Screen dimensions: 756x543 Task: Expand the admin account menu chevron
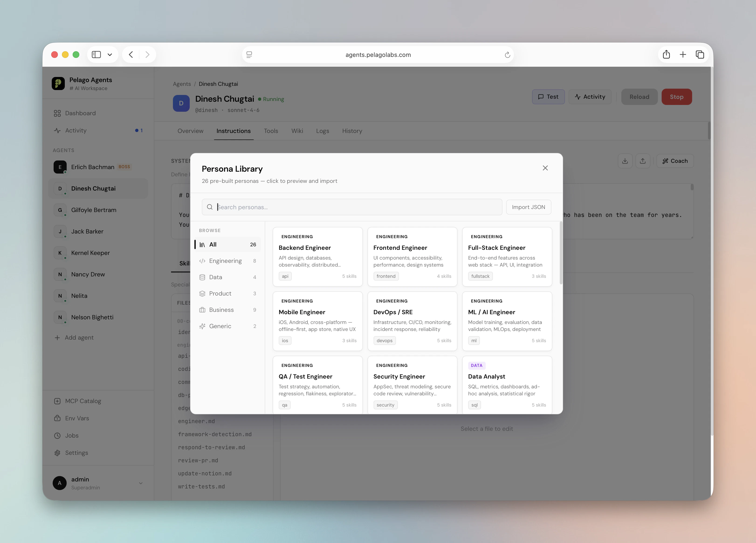pyautogui.click(x=141, y=483)
